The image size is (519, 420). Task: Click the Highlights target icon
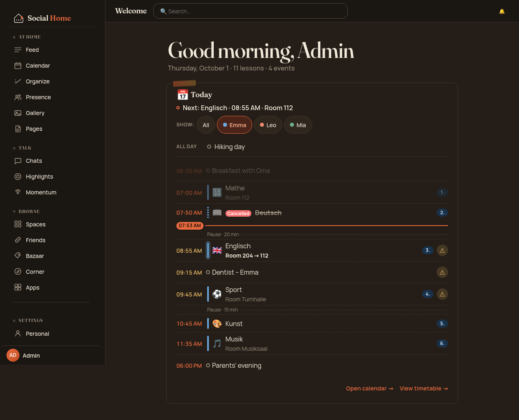click(18, 177)
